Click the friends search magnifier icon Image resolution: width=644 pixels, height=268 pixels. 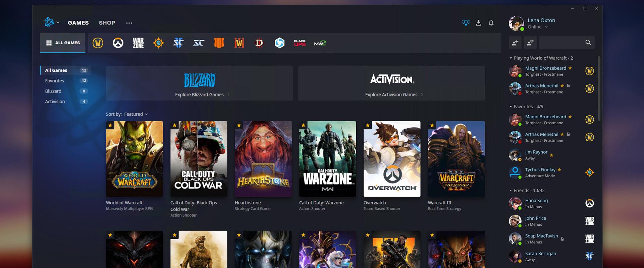coord(588,43)
